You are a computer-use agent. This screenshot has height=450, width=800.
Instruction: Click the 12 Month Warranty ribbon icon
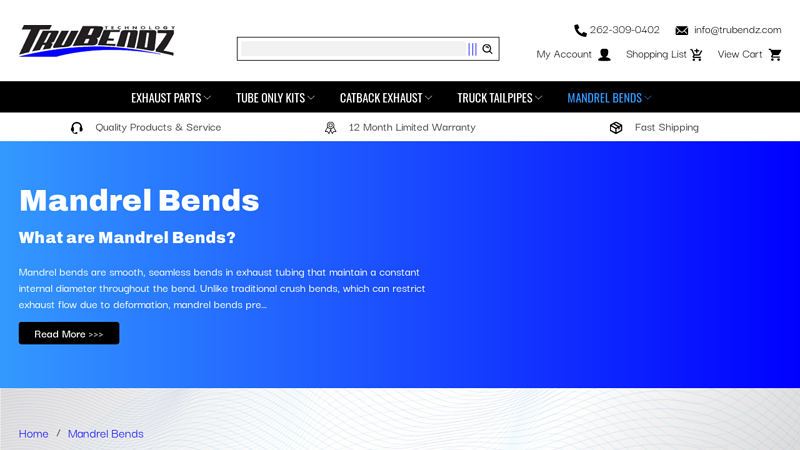click(x=330, y=128)
